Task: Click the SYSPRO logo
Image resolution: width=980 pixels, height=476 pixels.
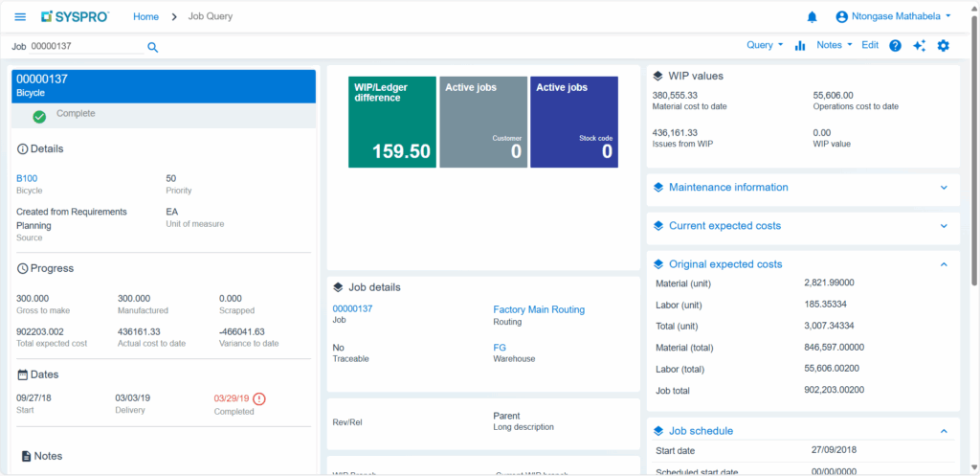Action: click(75, 17)
